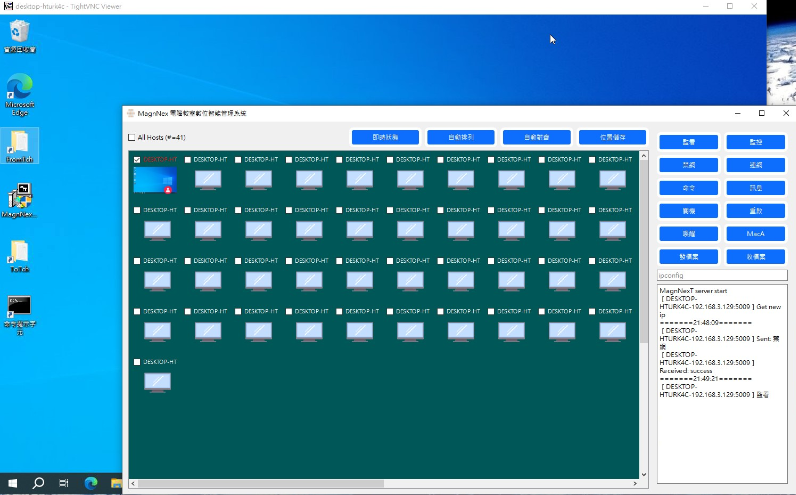
Task: Open the Microsoft Edge desktop icon
Action: (19, 89)
